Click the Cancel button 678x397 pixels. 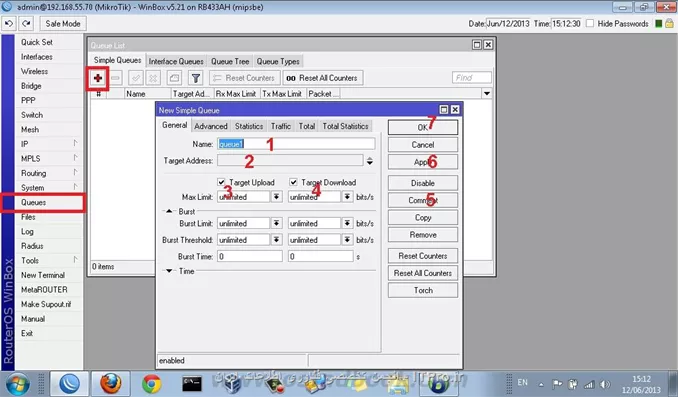[x=422, y=145]
